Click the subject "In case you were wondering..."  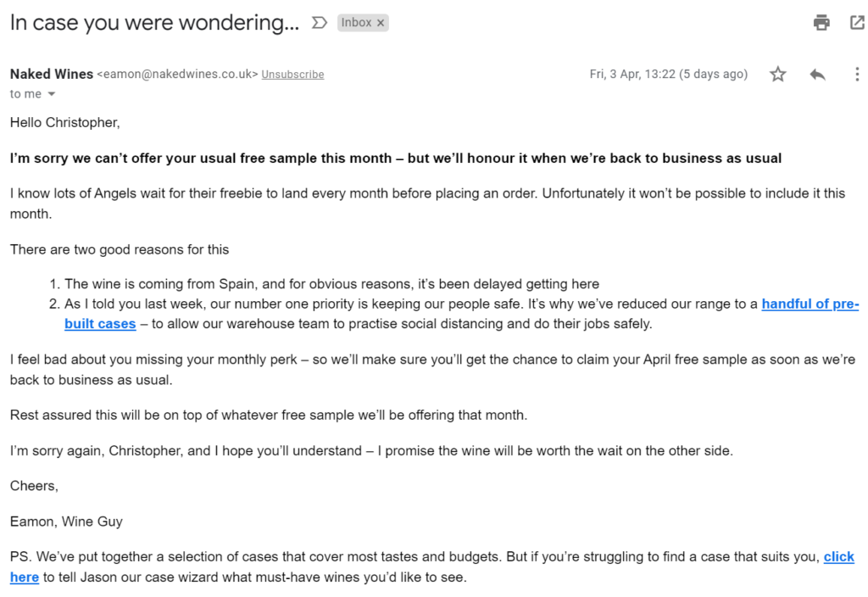(x=154, y=23)
